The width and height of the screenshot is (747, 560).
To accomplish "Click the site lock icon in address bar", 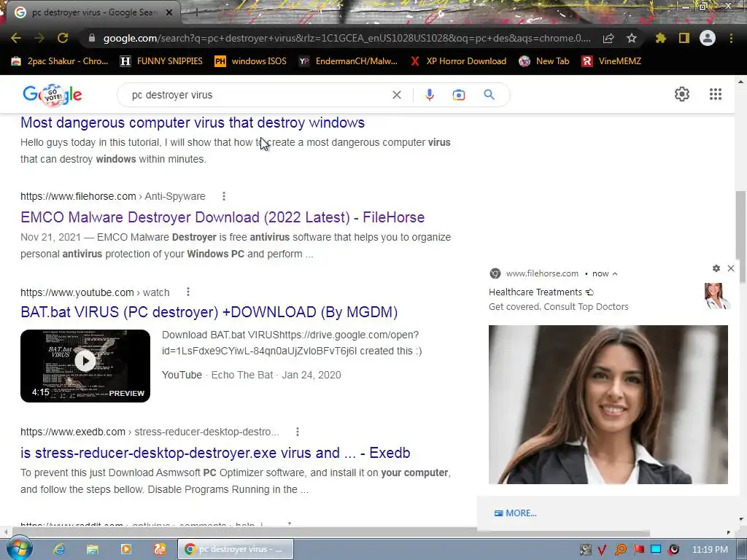I will (92, 38).
